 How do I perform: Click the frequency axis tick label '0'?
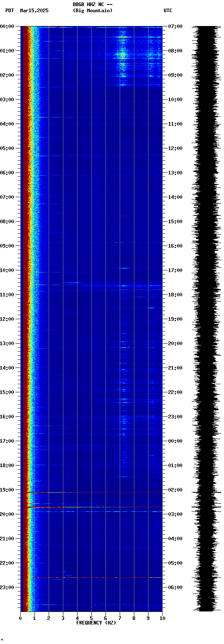(x=20, y=618)
